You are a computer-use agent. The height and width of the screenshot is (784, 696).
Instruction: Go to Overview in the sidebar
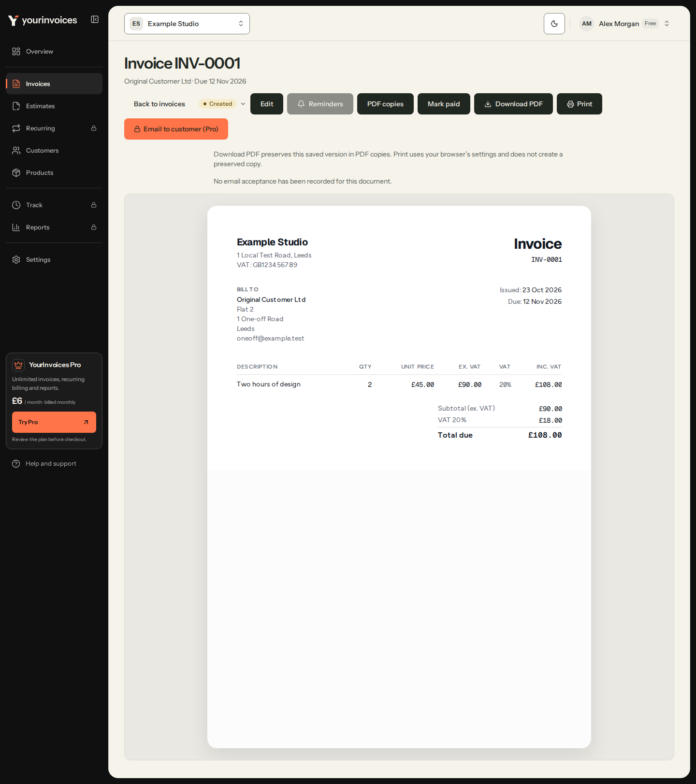[x=54, y=52]
